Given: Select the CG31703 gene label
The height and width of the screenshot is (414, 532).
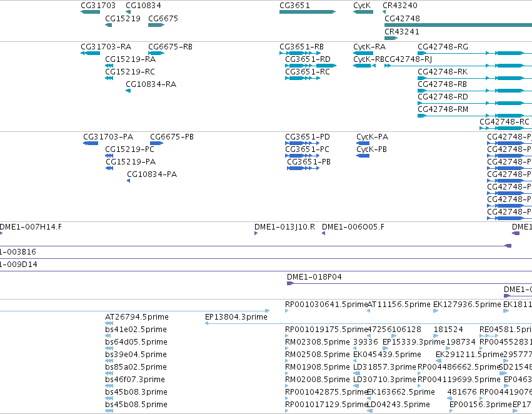Looking at the screenshot, I should 98,6.
